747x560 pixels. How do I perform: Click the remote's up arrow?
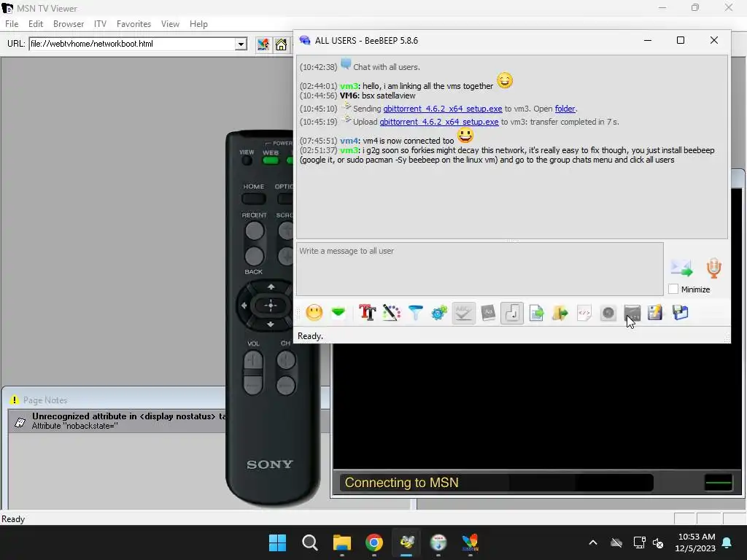271,287
